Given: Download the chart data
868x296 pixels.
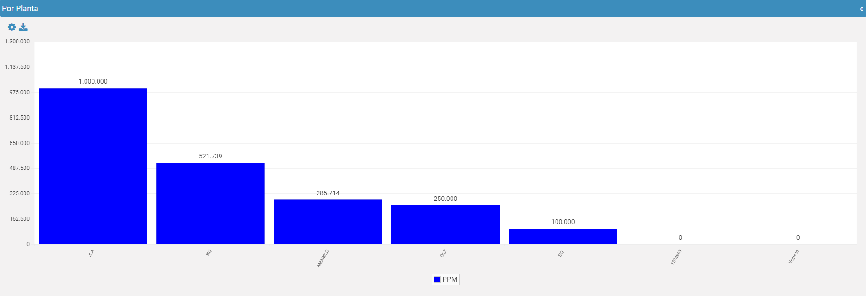Looking at the screenshot, I should tap(24, 27).
